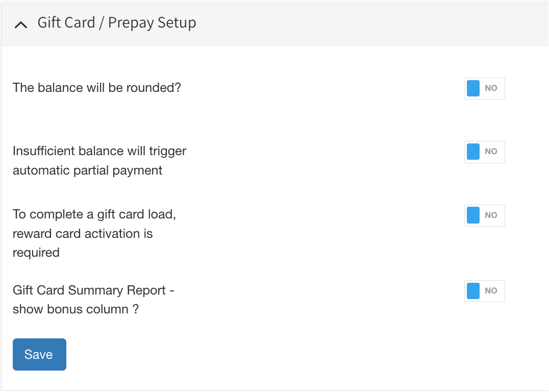Toggle show bonus column switch

[x=484, y=291]
